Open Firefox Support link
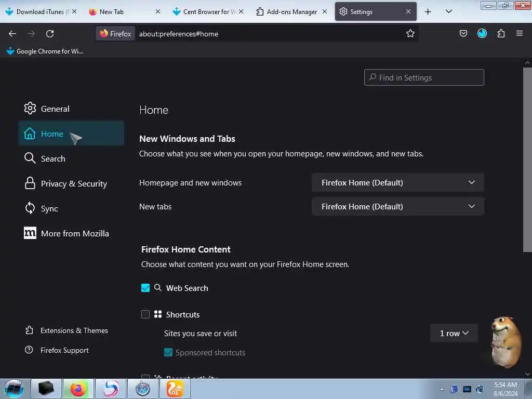532x399 pixels. 57,350
